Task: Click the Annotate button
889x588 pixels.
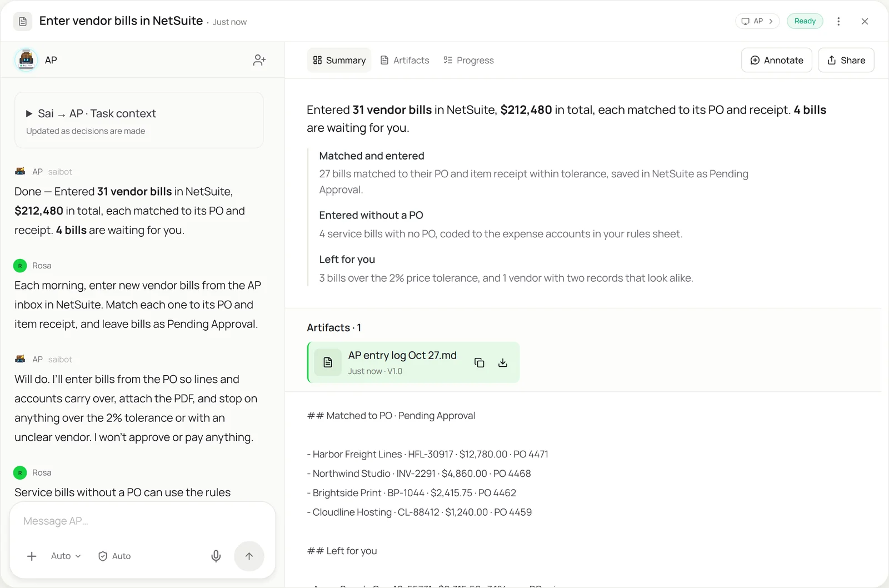Action: pos(777,60)
